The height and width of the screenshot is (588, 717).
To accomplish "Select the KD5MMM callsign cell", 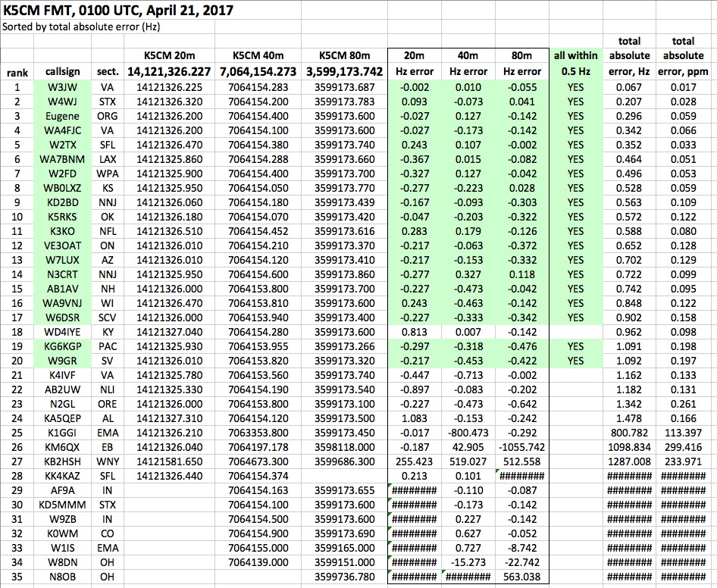I will pyautogui.click(x=63, y=505).
